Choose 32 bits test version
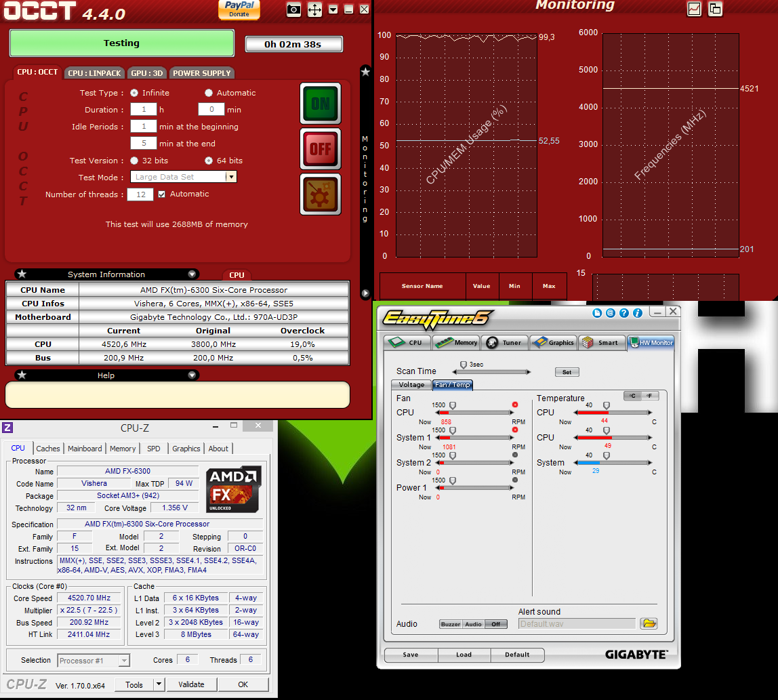This screenshot has height=700, width=778. (x=134, y=161)
